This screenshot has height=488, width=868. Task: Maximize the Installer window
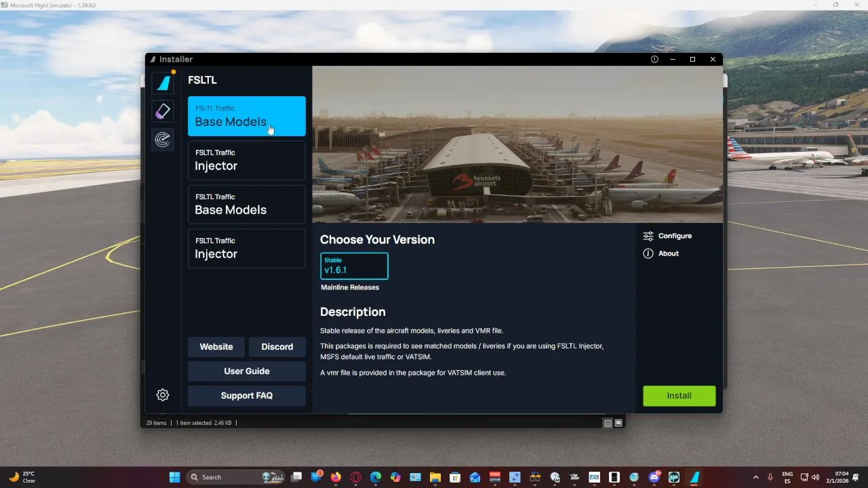coord(692,60)
